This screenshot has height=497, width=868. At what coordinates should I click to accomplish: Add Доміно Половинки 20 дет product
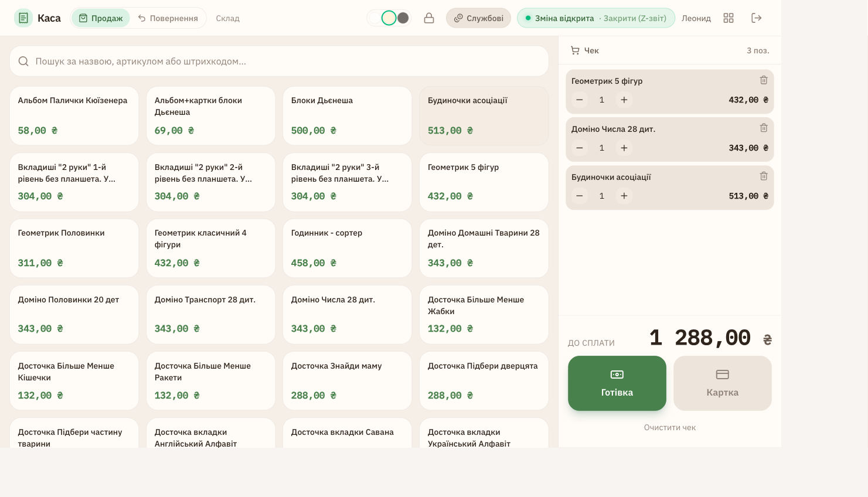[x=74, y=315]
